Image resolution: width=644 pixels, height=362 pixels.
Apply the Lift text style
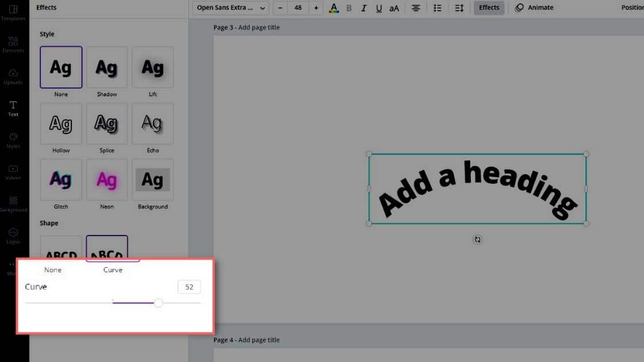tap(153, 67)
